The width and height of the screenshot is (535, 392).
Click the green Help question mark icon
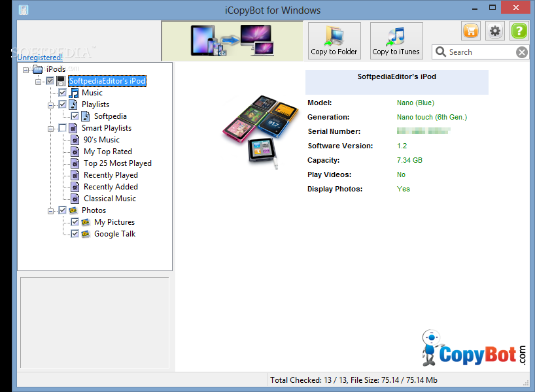519,31
